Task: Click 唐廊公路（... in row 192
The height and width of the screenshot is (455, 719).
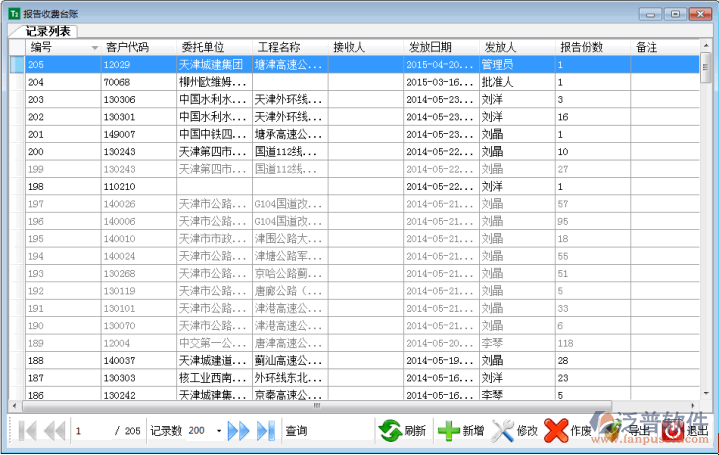Action: click(288, 291)
